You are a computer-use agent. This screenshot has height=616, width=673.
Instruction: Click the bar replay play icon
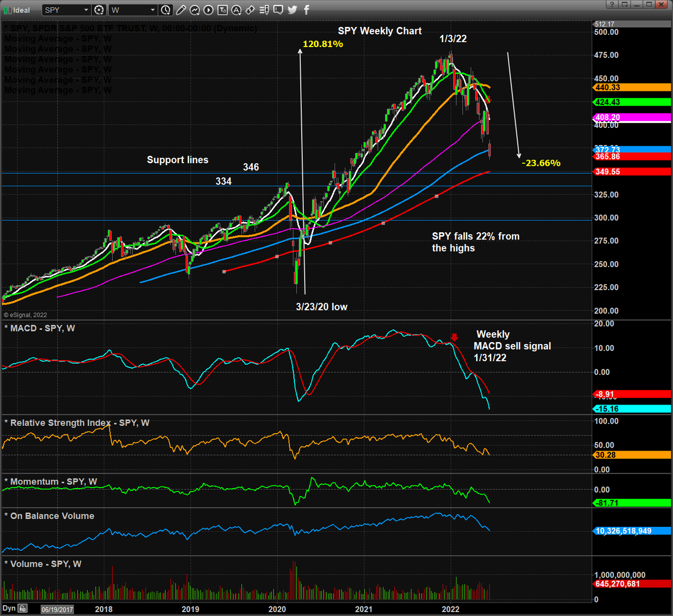[x=209, y=10]
